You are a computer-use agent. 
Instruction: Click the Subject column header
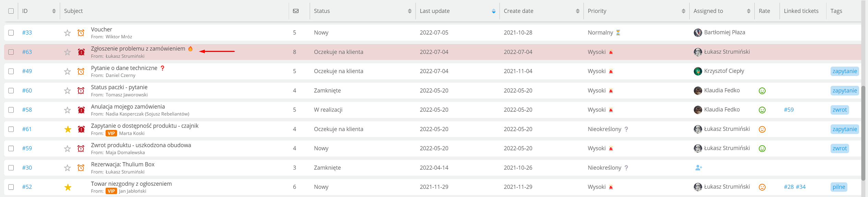(73, 11)
